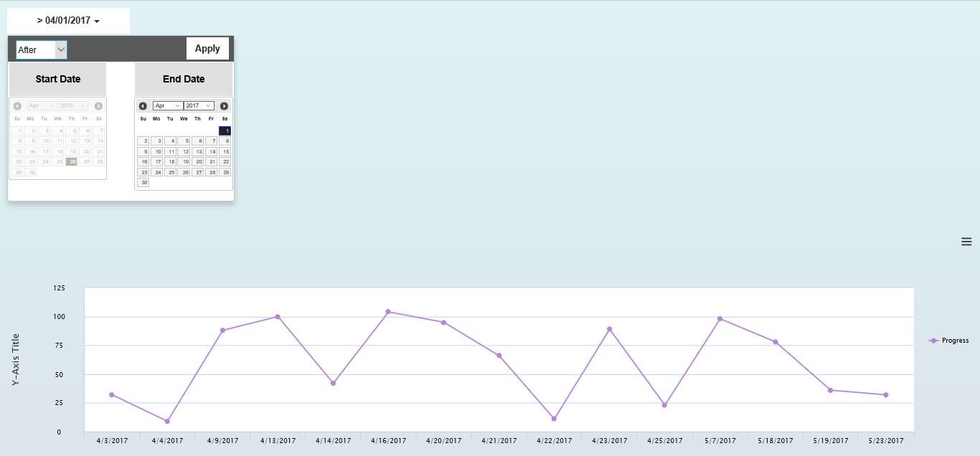Open the After condition dropdown

42,49
